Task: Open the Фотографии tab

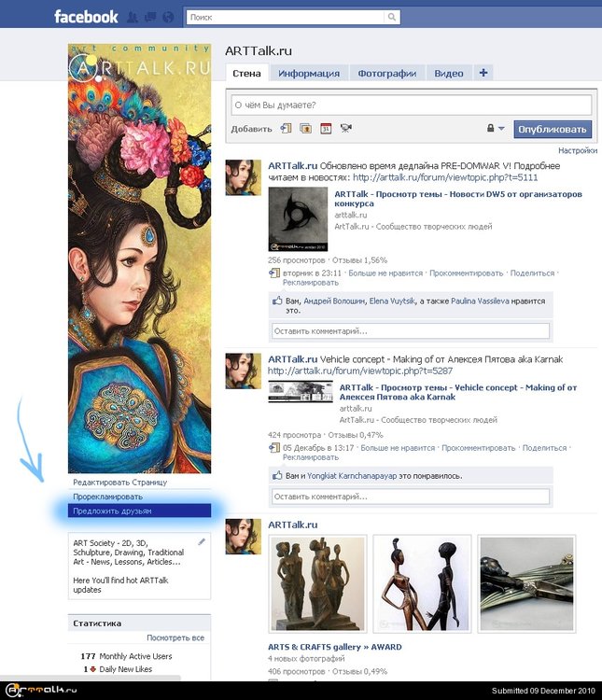Action: pyautogui.click(x=386, y=73)
